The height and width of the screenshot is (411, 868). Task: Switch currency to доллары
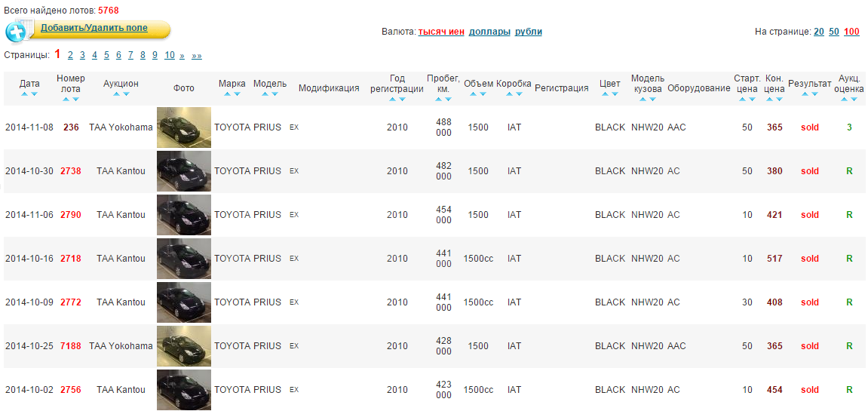coord(489,32)
